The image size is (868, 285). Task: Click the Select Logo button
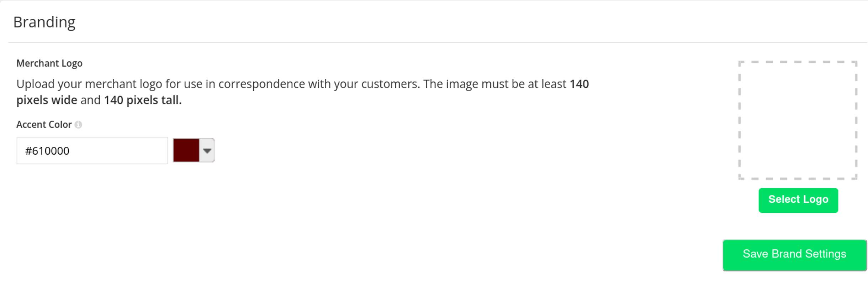(798, 200)
